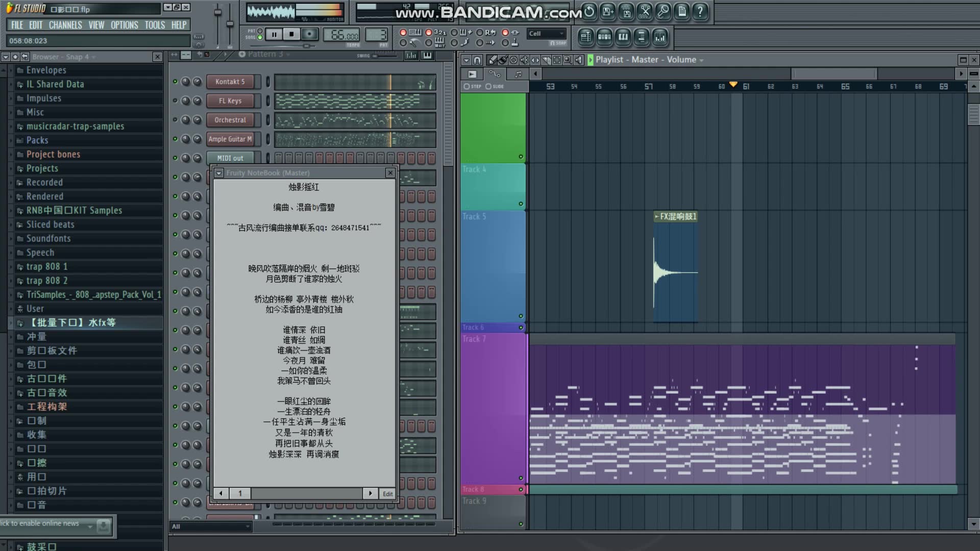
Task: Open the OPTIONS menu
Action: point(125,25)
